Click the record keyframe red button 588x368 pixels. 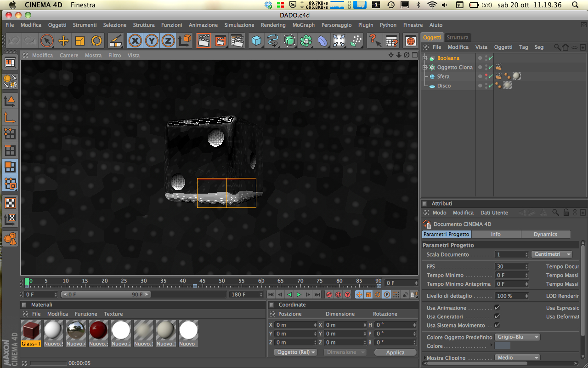[329, 294]
